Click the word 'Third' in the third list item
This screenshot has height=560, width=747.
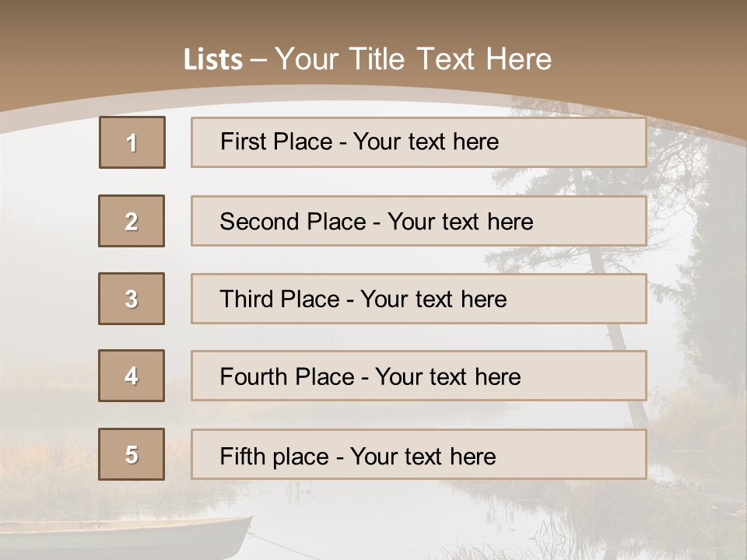coord(245,299)
